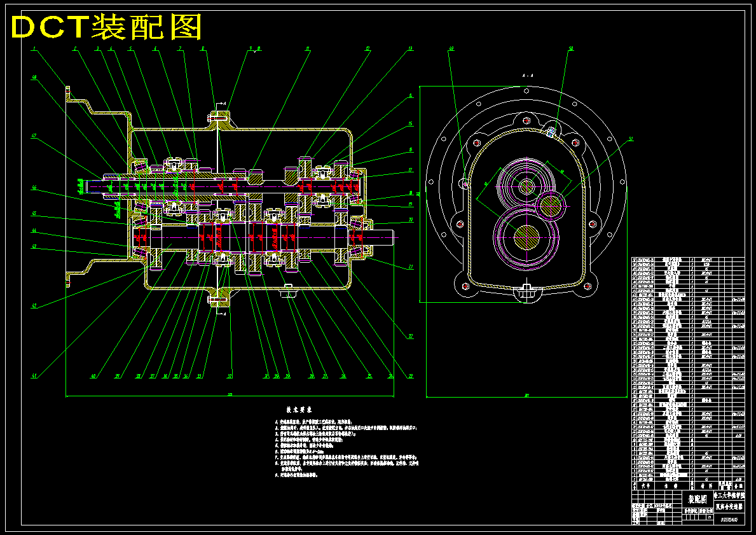The image size is (756, 535).
Task: Select part balloon number 47
Action: click(x=34, y=136)
